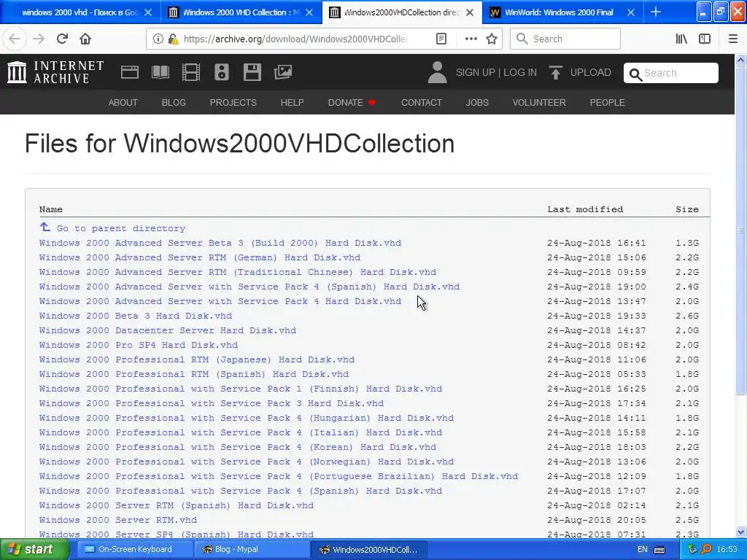
Task: Click the back navigation arrow
Action: coord(15,39)
